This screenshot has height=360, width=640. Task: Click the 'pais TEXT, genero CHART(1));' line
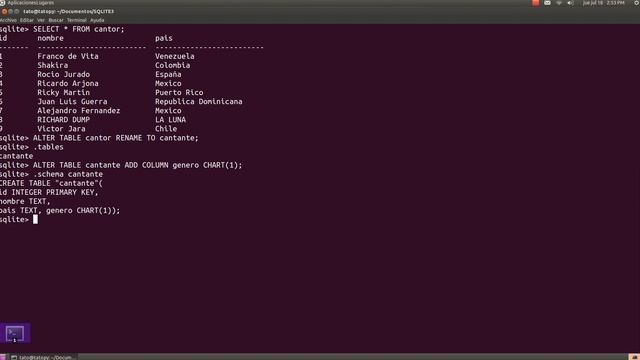(60, 211)
